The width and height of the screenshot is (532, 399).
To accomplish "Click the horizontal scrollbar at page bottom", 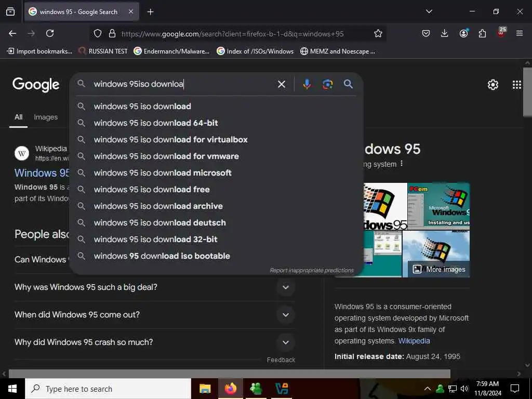I will click(x=229, y=374).
